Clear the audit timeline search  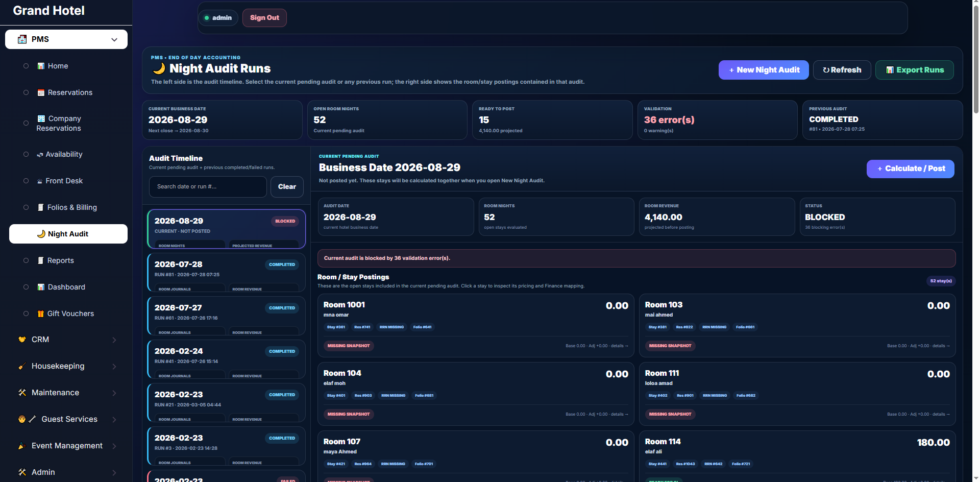coord(287,187)
